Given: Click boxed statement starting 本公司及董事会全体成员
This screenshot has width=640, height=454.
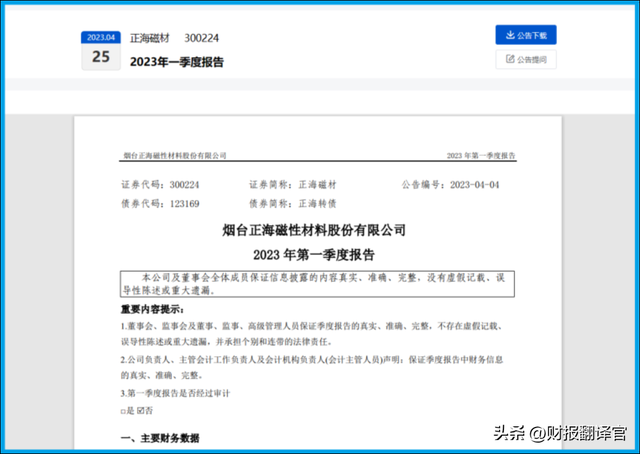Looking at the screenshot, I should pyautogui.click(x=317, y=284).
